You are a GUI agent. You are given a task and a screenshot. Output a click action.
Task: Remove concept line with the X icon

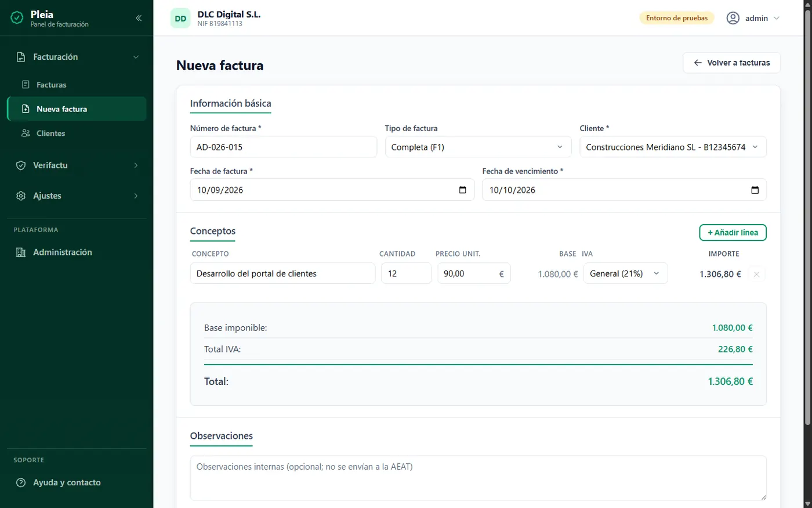click(x=756, y=274)
